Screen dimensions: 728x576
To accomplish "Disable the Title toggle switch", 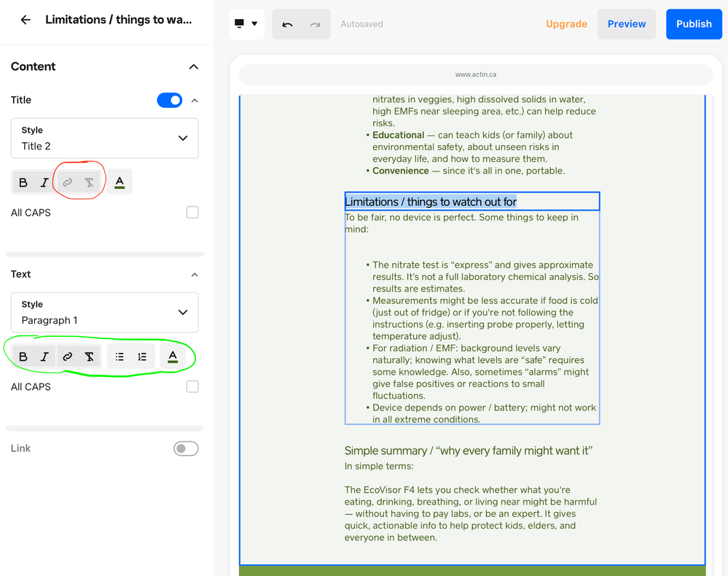I will click(170, 100).
